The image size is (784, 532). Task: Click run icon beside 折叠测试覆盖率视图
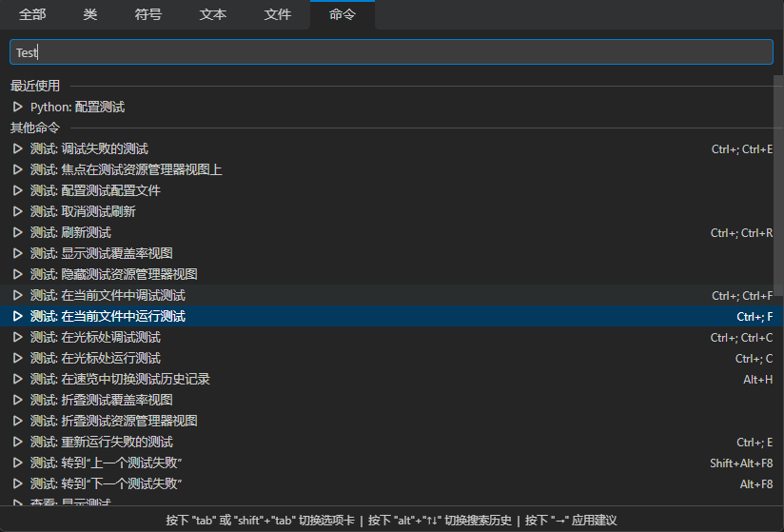[x=17, y=400]
